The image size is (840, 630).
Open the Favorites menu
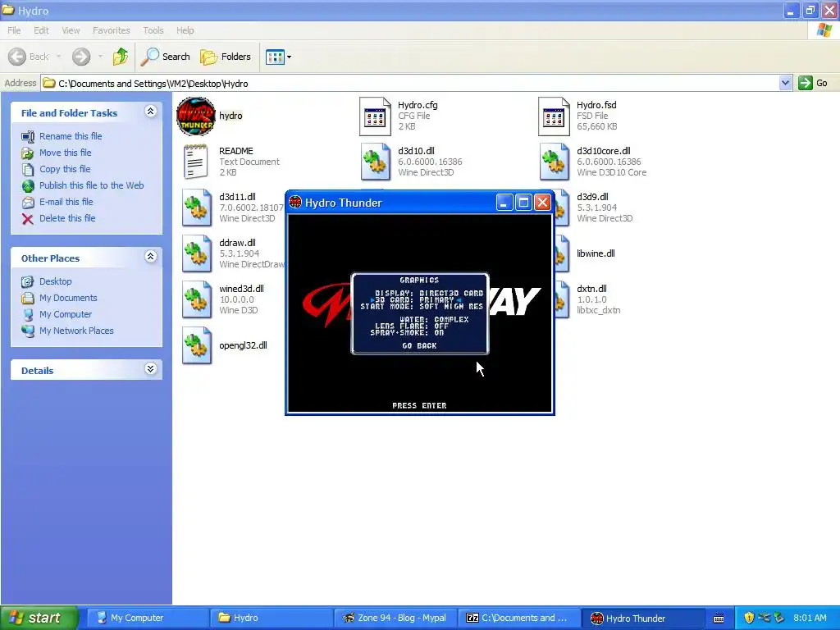[111, 30]
